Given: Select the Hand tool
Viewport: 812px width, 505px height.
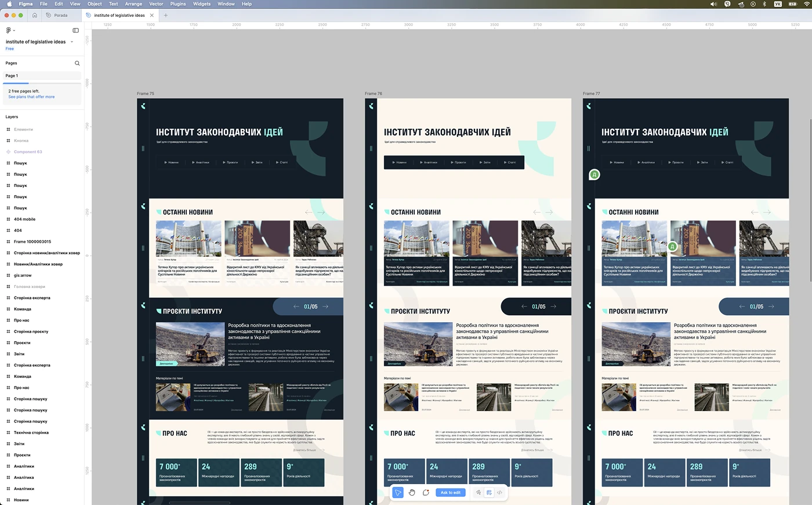Looking at the screenshot, I should point(412,492).
